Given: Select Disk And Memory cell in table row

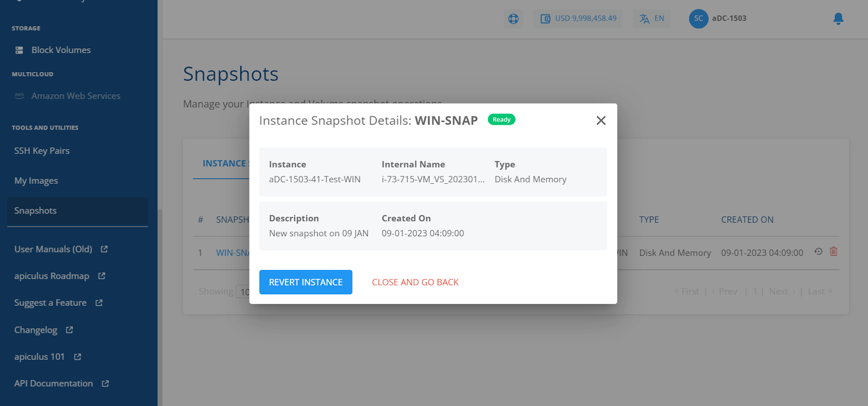Looking at the screenshot, I should pyautogui.click(x=675, y=253).
